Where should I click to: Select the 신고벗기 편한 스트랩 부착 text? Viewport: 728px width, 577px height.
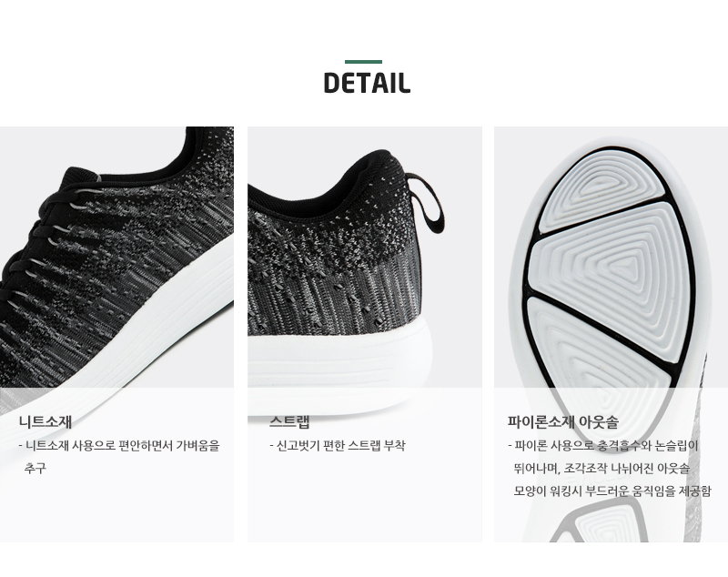coord(338,446)
